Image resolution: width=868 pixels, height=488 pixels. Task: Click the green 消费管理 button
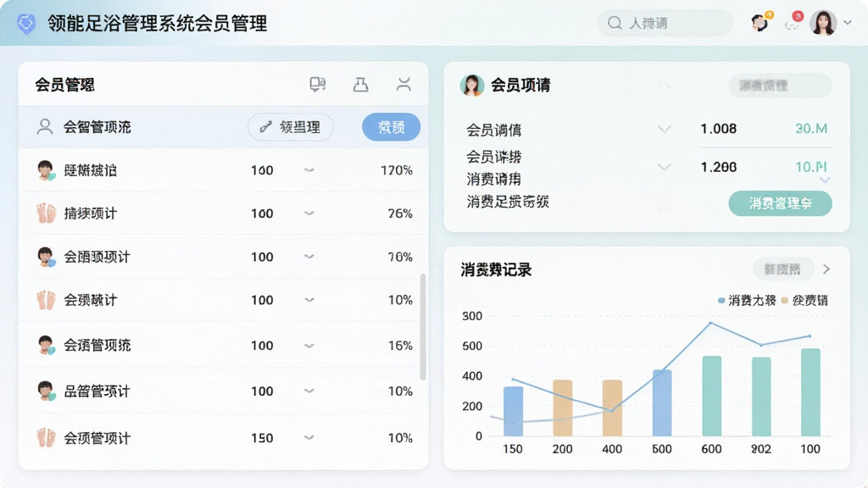point(780,203)
